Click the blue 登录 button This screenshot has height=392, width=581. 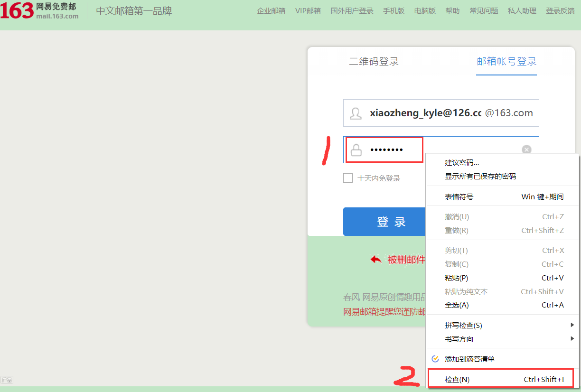[x=384, y=222]
